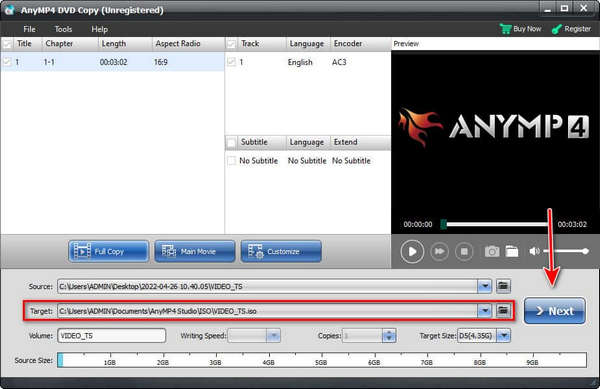The height and width of the screenshot is (389, 600).
Task: Take a snapshot with camera icon
Action: click(x=492, y=251)
